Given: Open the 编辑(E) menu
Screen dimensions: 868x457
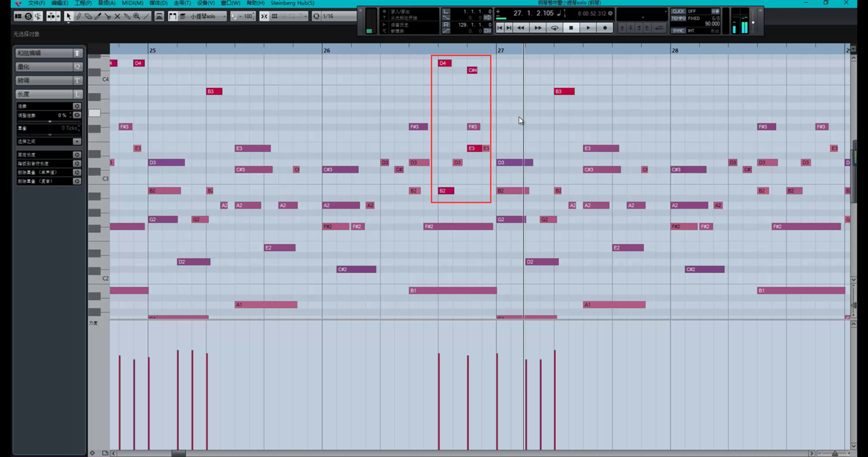Looking at the screenshot, I should [x=60, y=3].
